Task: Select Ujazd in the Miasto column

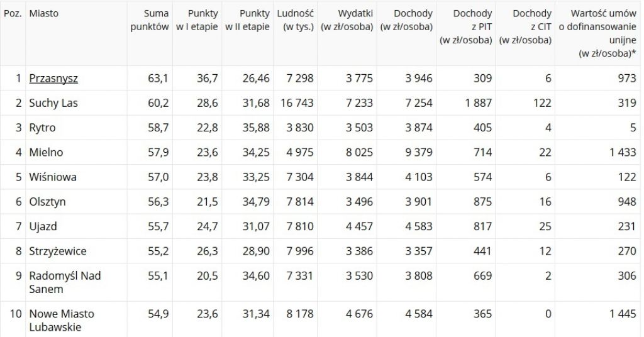Action: coord(43,226)
